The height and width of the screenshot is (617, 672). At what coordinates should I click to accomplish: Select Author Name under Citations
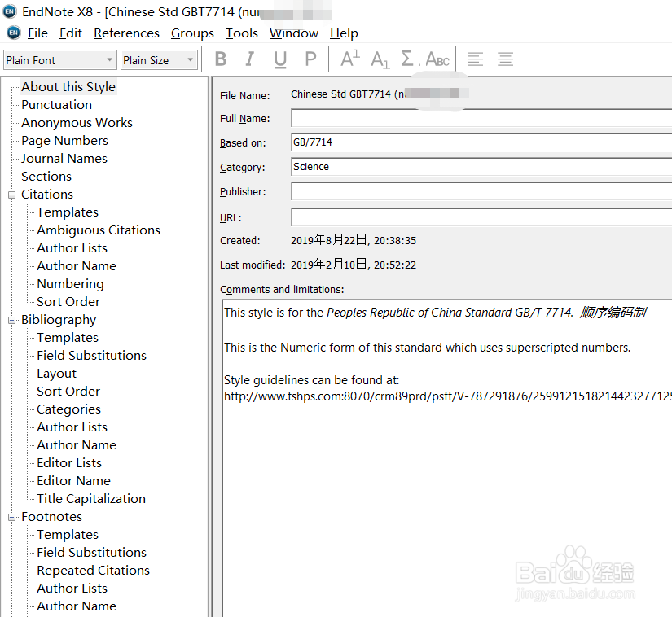(x=77, y=266)
